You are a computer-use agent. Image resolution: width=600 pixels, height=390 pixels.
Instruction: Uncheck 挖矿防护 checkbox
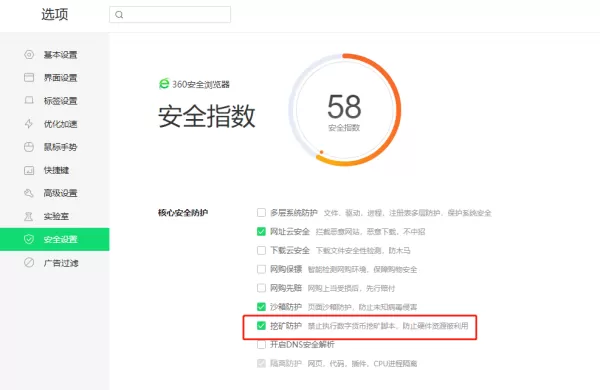261,326
